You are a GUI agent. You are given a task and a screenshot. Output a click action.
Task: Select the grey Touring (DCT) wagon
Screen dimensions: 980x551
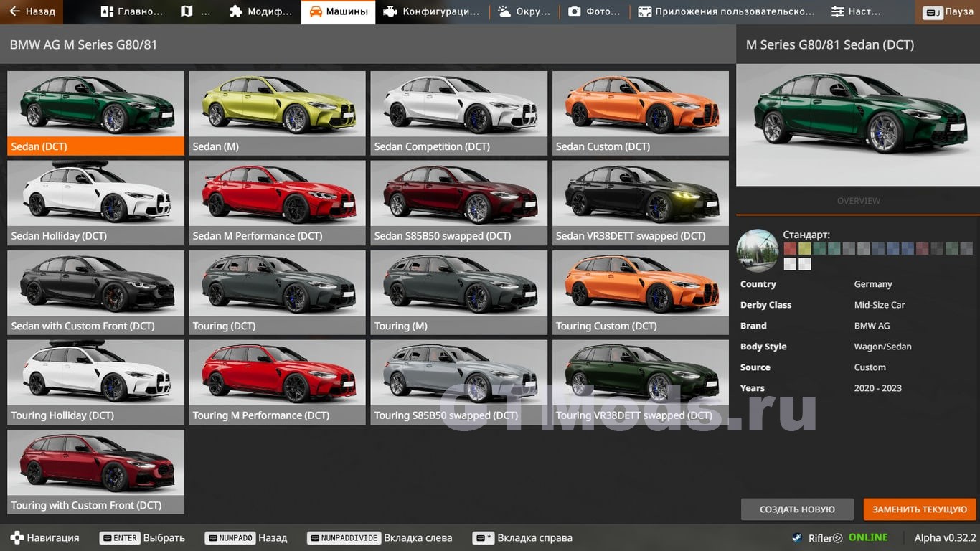[277, 293]
